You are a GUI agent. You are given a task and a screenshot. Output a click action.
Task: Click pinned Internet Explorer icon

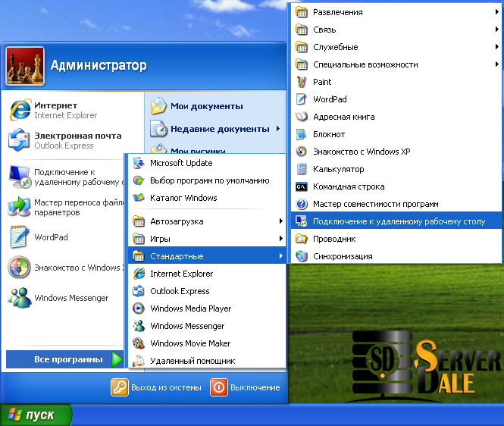coord(20,110)
